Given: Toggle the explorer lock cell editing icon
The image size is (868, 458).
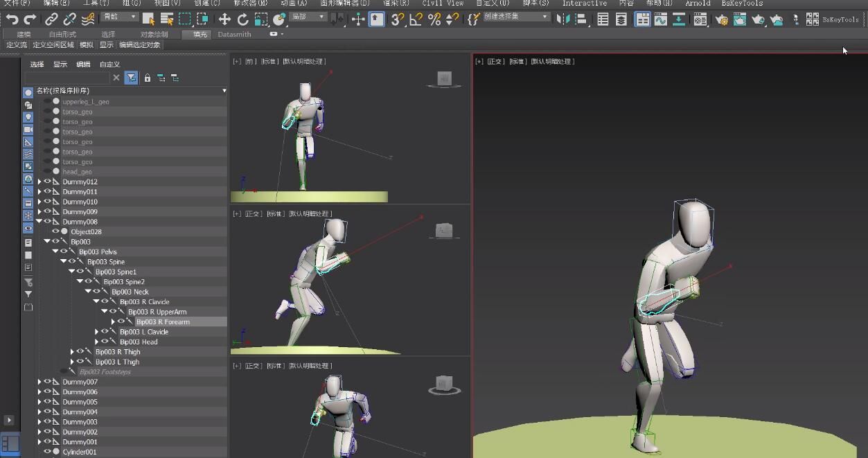Looking at the screenshot, I should click(147, 78).
